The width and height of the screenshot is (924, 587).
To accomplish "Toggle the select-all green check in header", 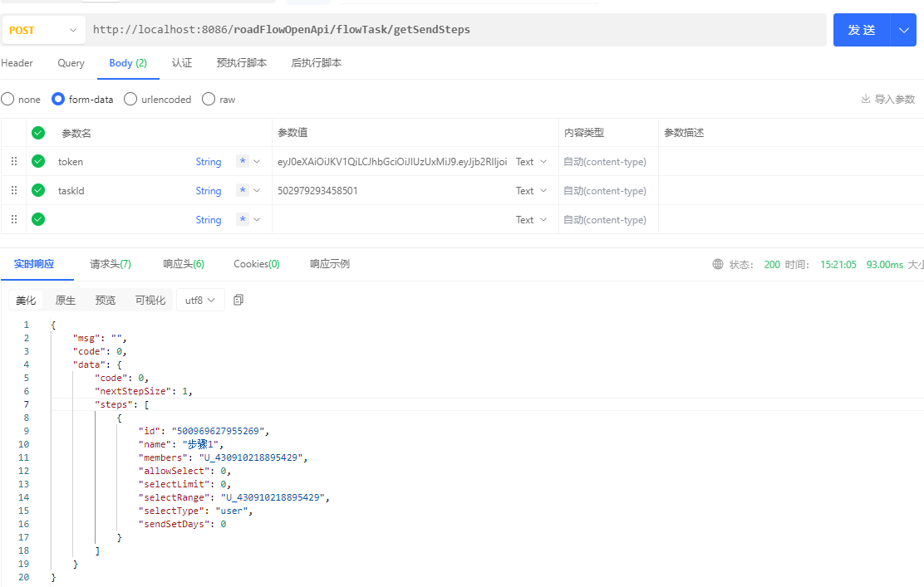I will (x=38, y=133).
